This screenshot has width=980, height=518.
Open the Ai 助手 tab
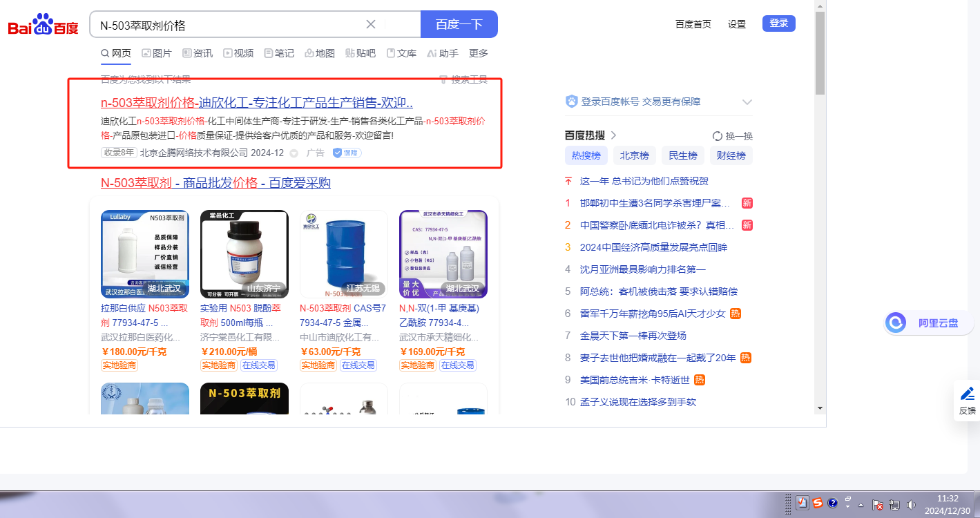(x=443, y=53)
